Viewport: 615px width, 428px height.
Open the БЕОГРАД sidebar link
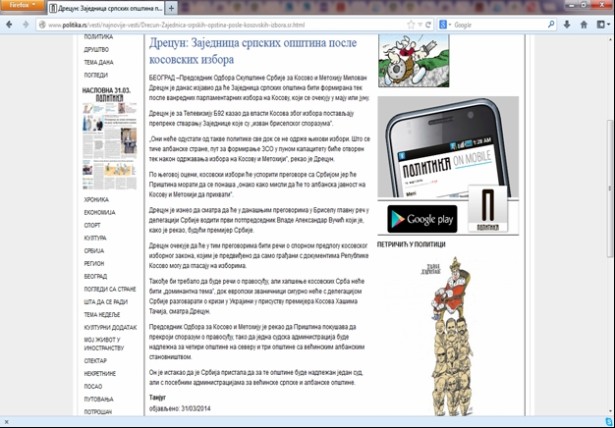pos(95,276)
